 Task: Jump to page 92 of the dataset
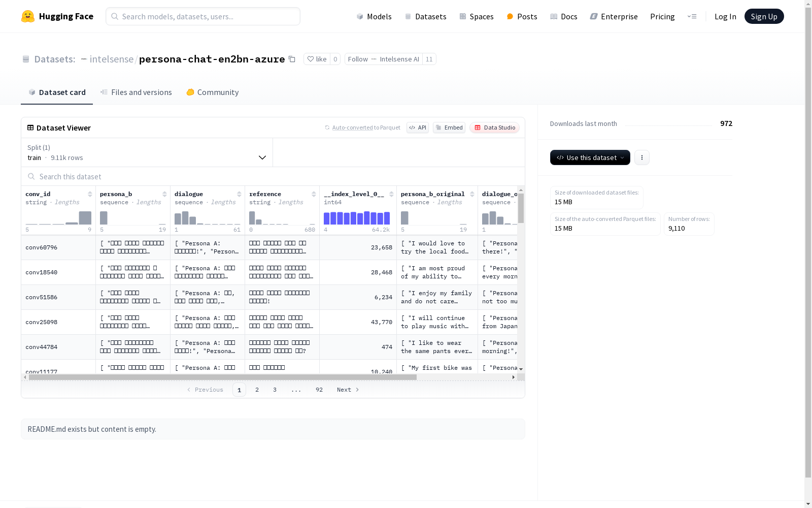(x=319, y=390)
